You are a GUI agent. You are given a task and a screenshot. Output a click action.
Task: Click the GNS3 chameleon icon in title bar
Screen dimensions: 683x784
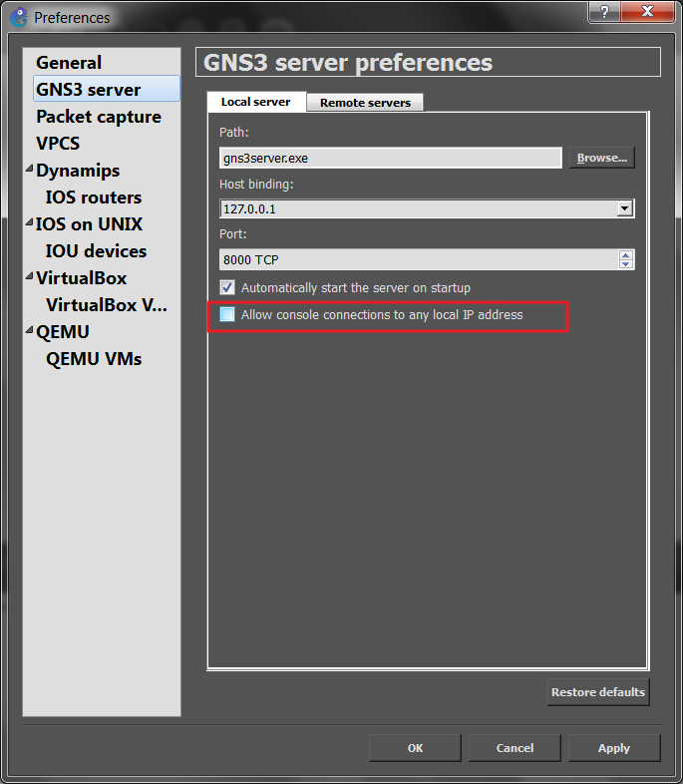coord(19,18)
